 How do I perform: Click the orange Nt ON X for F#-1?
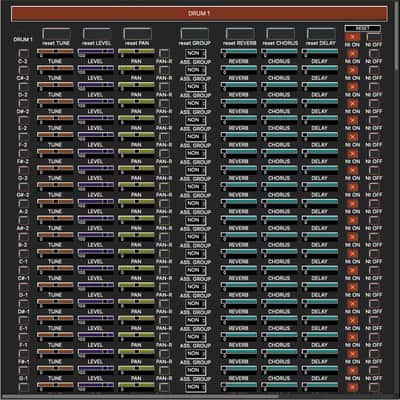352,354
